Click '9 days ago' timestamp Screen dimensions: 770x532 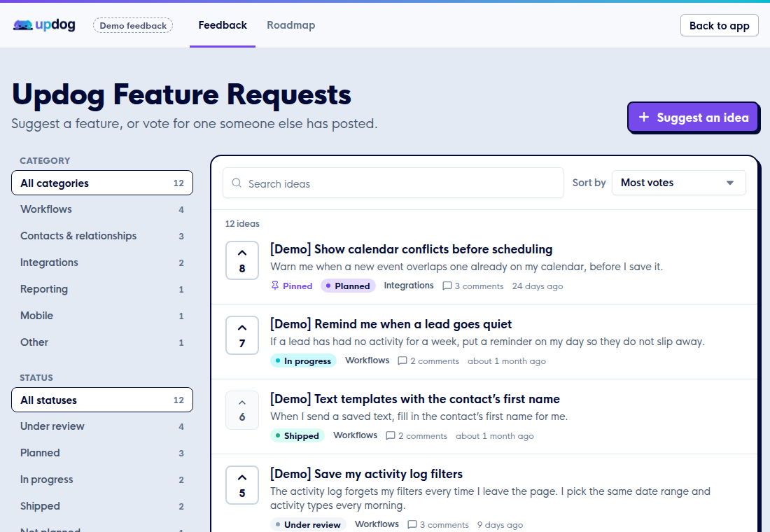point(500,524)
